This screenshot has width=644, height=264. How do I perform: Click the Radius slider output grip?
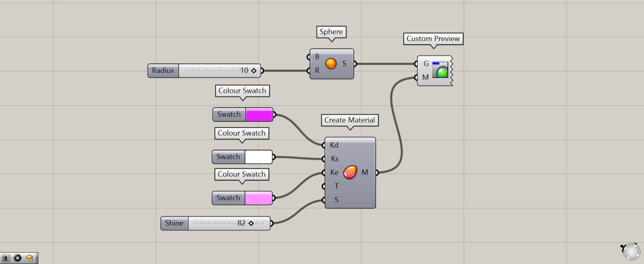pos(262,71)
